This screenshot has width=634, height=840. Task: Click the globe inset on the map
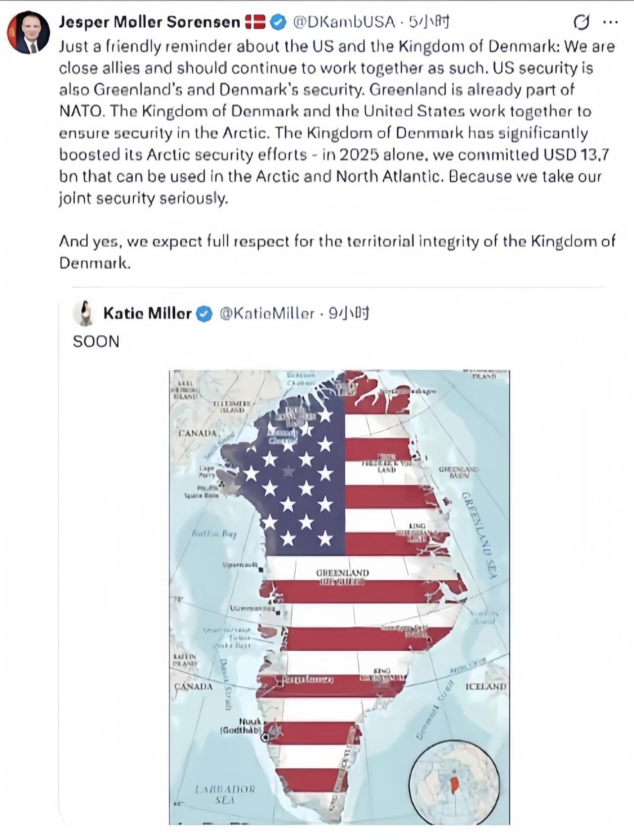[454, 783]
